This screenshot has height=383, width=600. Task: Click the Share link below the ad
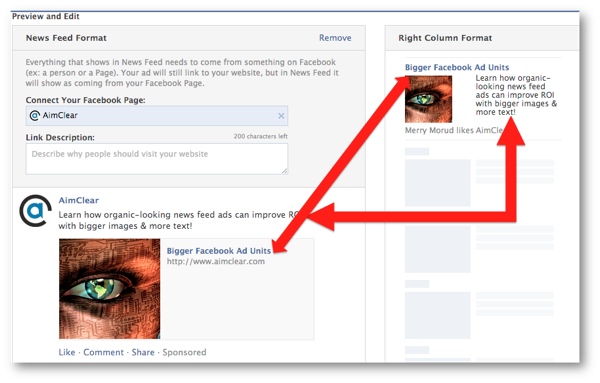coord(143,352)
